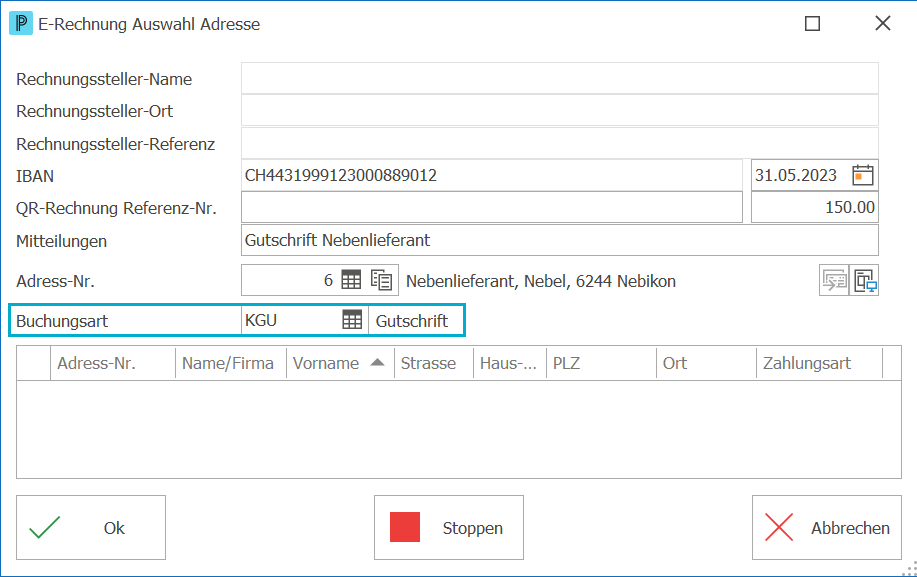Sort by the Haus-... column header
917x577 pixels.
click(510, 363)
